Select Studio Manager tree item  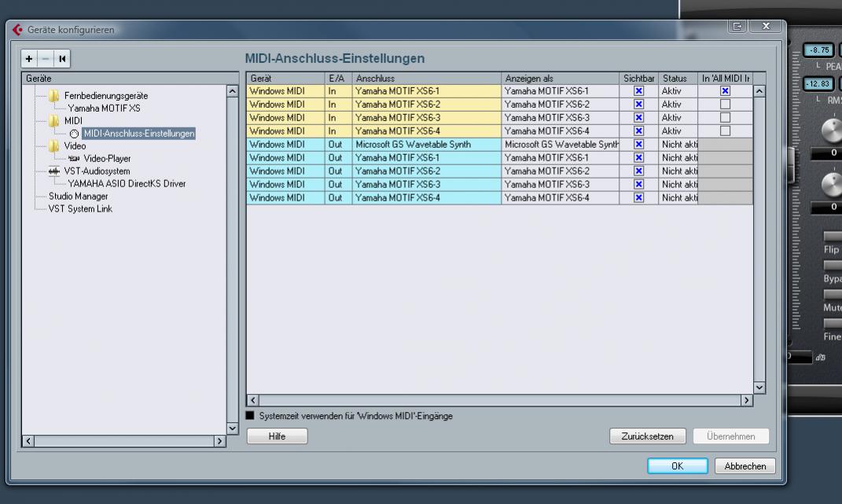79,197
